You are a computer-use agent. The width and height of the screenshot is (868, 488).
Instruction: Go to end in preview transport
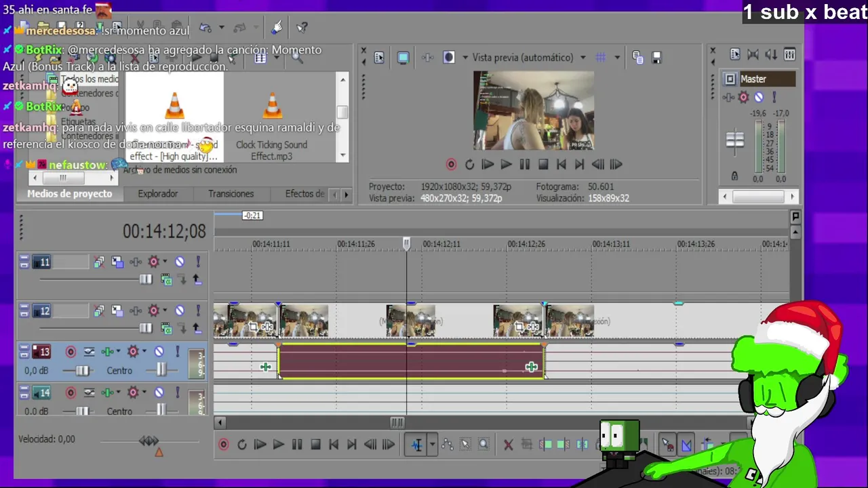579,164
